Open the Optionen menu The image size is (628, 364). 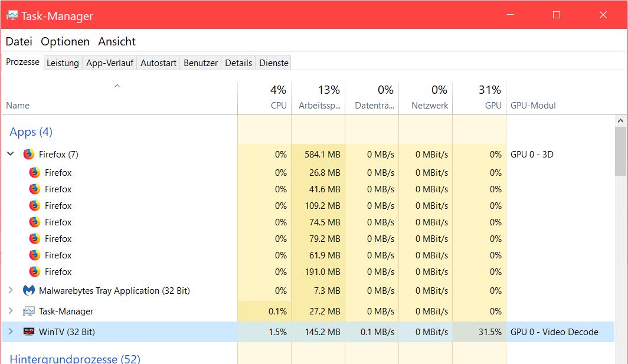65,42
